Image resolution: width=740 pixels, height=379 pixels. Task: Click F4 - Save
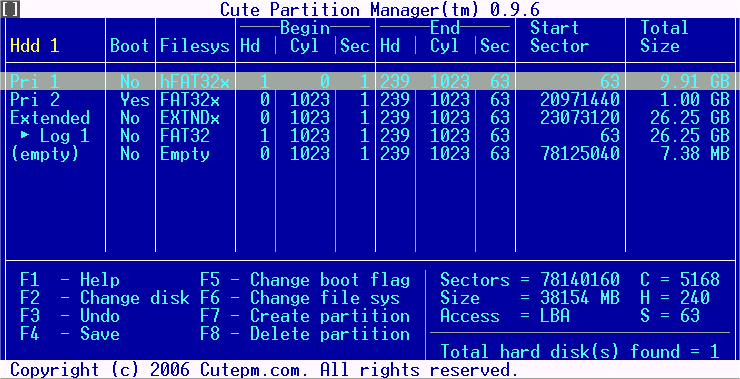[70, 334]
